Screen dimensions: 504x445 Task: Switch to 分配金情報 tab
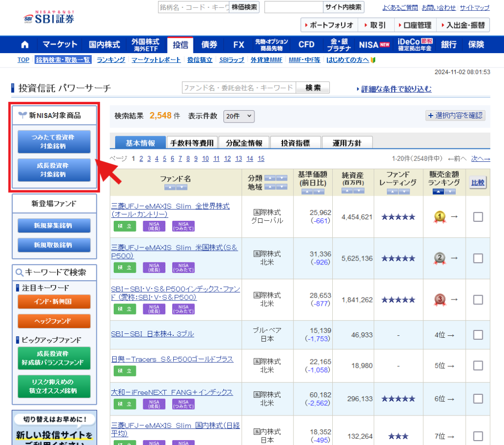(244, 143)
